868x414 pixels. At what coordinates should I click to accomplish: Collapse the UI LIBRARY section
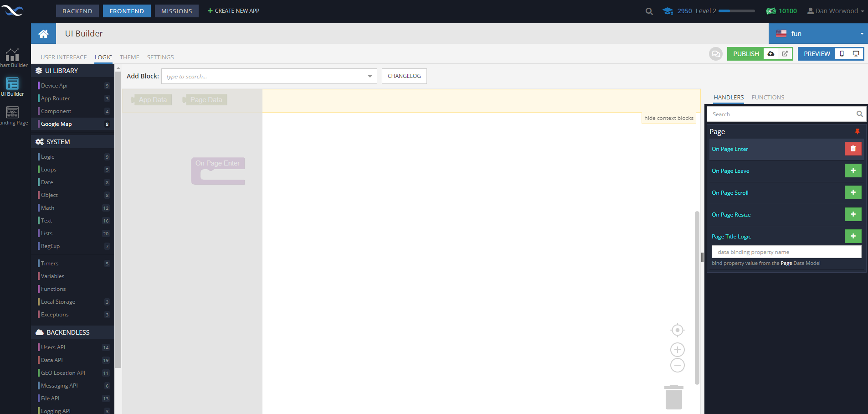(x=72, y=71)
